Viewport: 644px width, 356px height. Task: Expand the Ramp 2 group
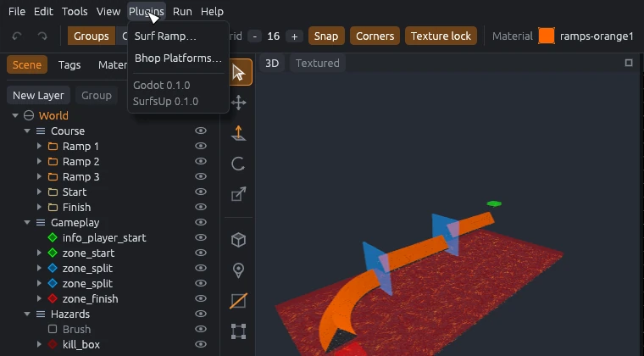[x=39, y=161]
